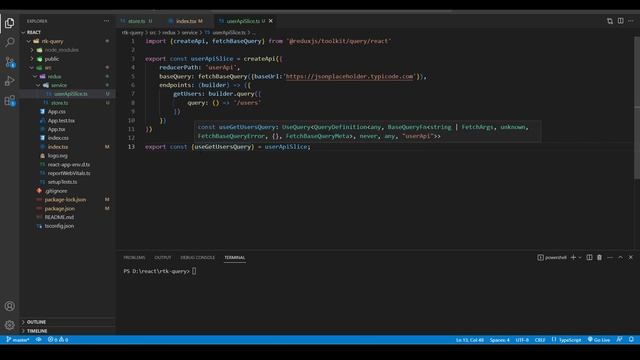Expand the Outline section
This screenshot has height=360, width=640.
[x=67, y=322]
